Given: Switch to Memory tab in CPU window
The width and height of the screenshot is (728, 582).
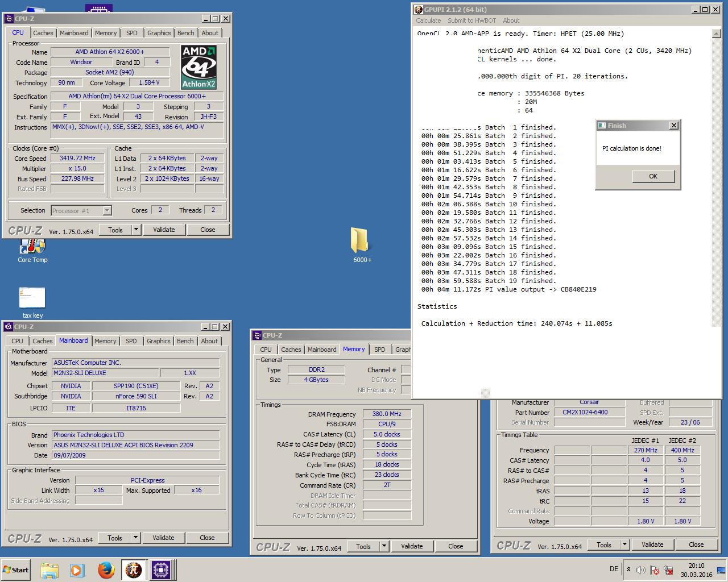Looking at the screenshot, I should tap(106, 33).
